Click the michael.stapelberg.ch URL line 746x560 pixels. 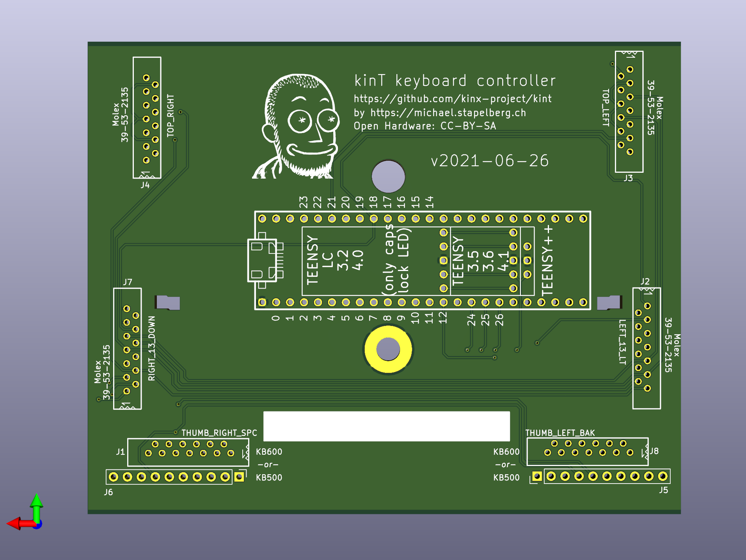440,113
